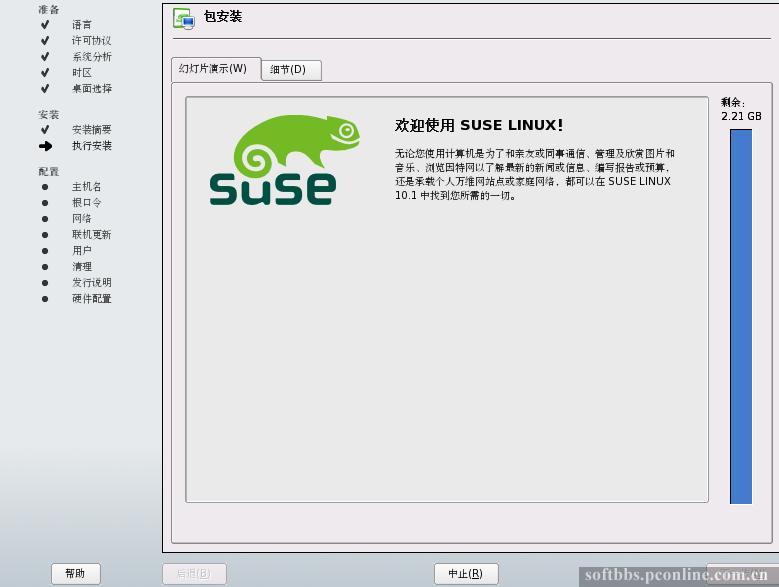Screen dimensions: 779x587
Task: Abort installation with 中止(R) button
Action: (466, 574)
